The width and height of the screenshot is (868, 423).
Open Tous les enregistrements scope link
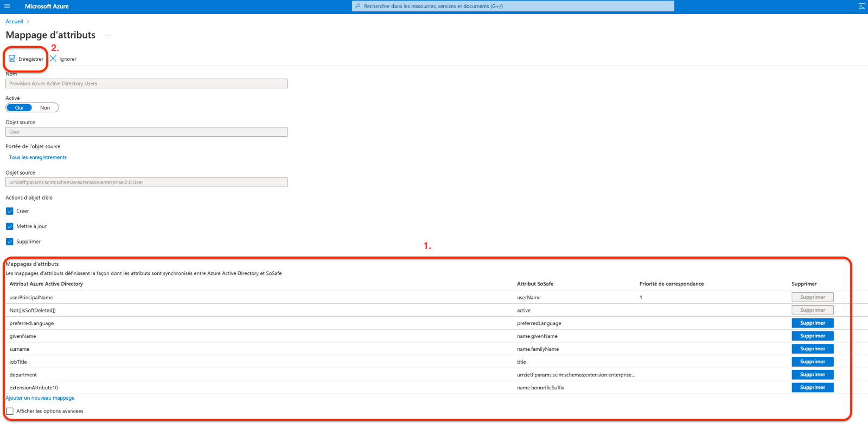tap(38, 157)
